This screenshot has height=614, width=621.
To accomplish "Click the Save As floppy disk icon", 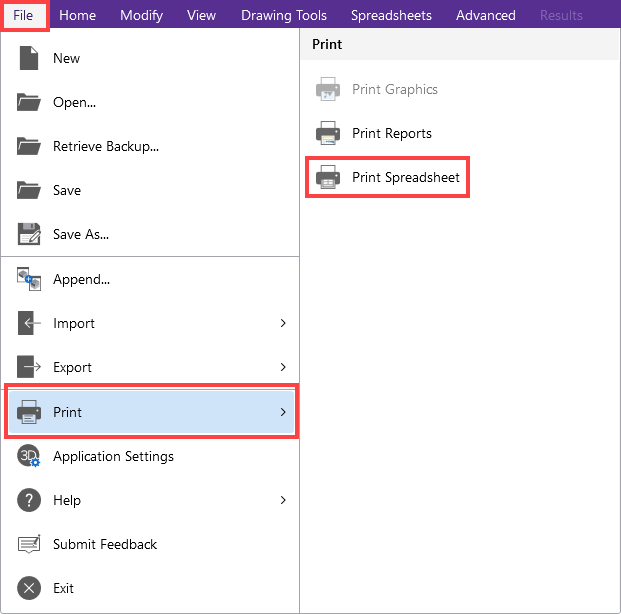I will (29, 234).
